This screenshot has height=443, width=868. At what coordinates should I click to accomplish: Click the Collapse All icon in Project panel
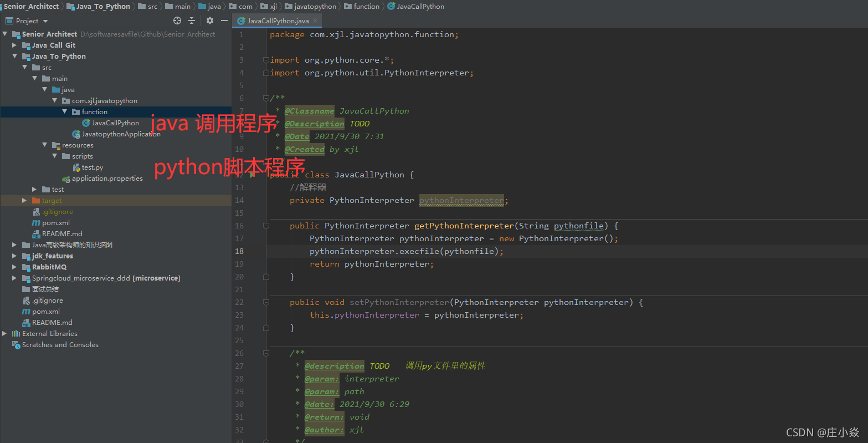click(191, 21)
